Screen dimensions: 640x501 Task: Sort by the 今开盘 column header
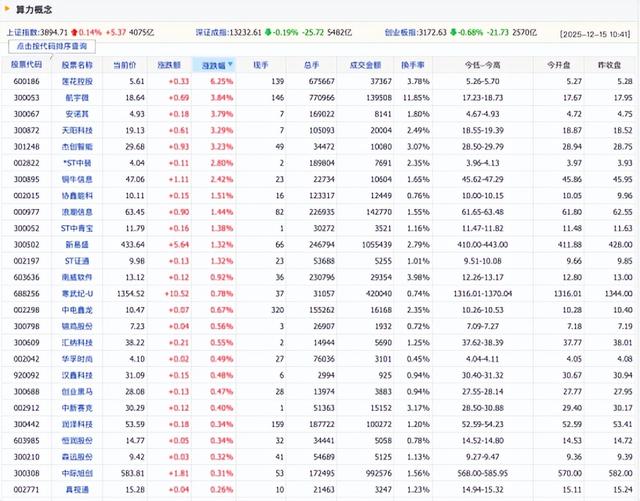(559, 65)
